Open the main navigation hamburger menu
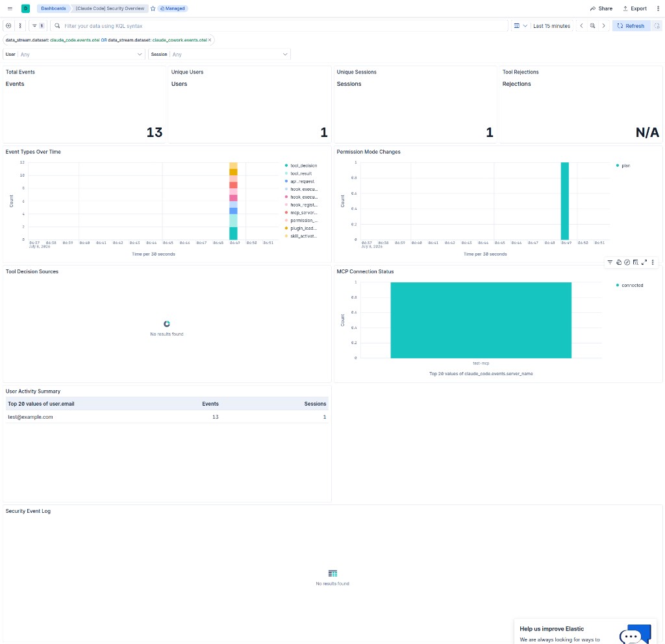665x644 pixels. pyautogui.click(x=10, y=8)
